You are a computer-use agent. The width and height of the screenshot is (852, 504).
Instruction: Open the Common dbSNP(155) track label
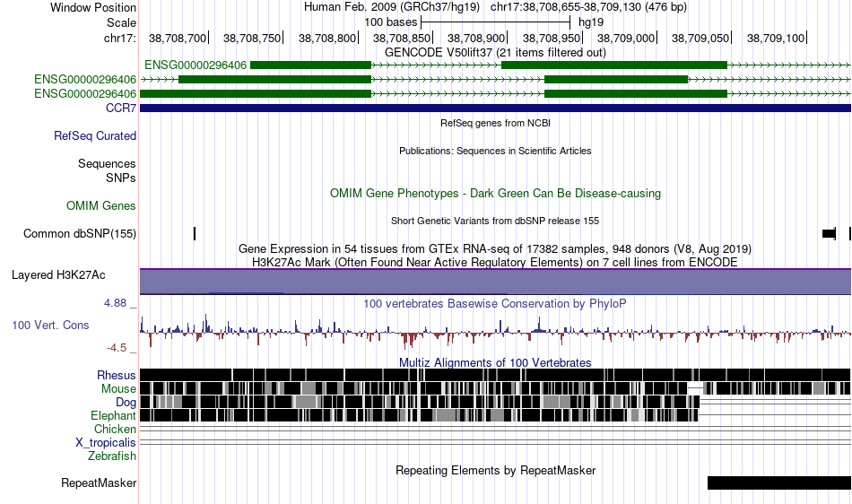(80, 233)
